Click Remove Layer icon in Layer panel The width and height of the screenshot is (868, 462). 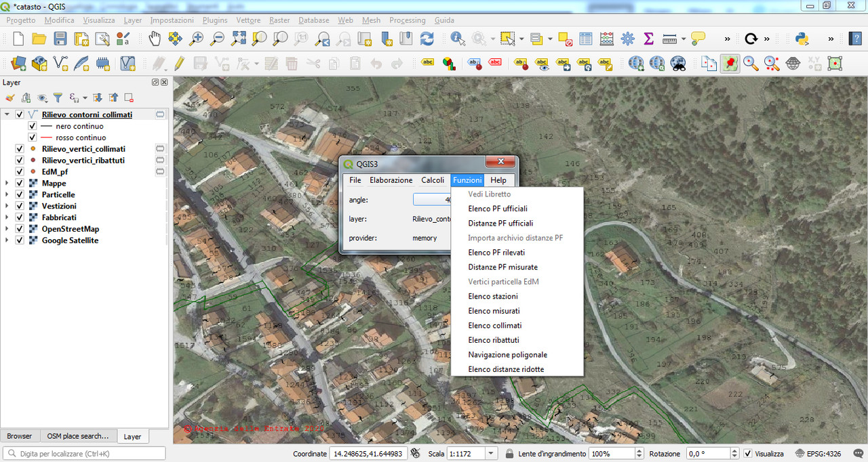pyautogui.click(x=129, y=98)
